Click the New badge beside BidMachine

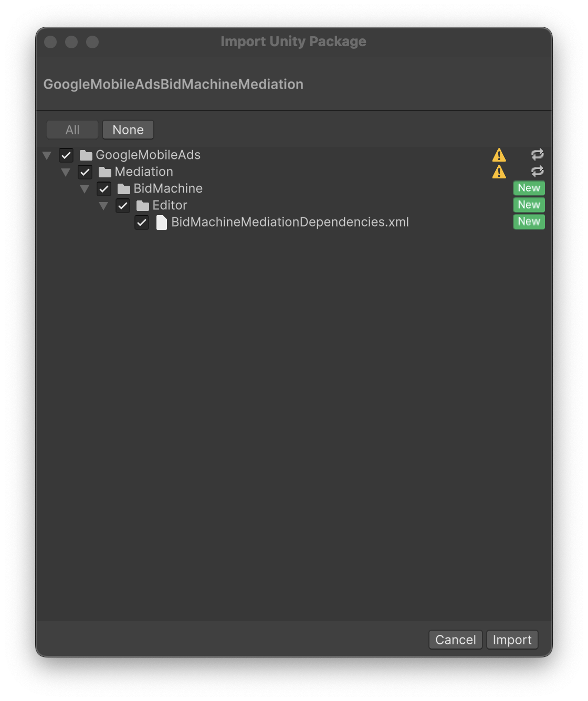[529, 188]
